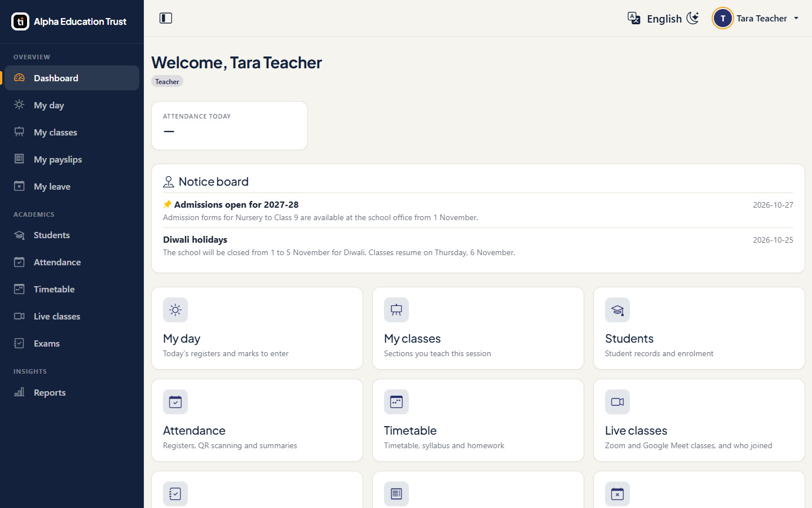812x508 pixels.
Task: Open the Diwali holidays notice
Action: [x=195, y=240]
